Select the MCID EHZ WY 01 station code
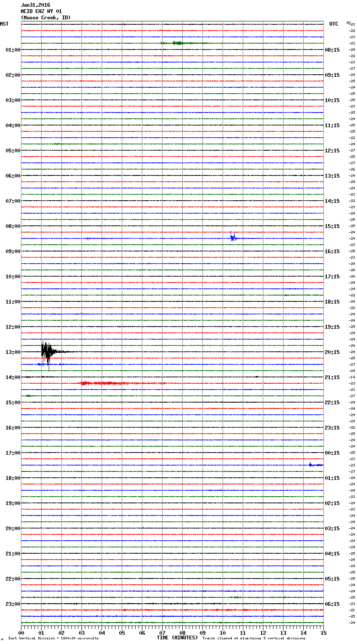 tap(41, 11)
